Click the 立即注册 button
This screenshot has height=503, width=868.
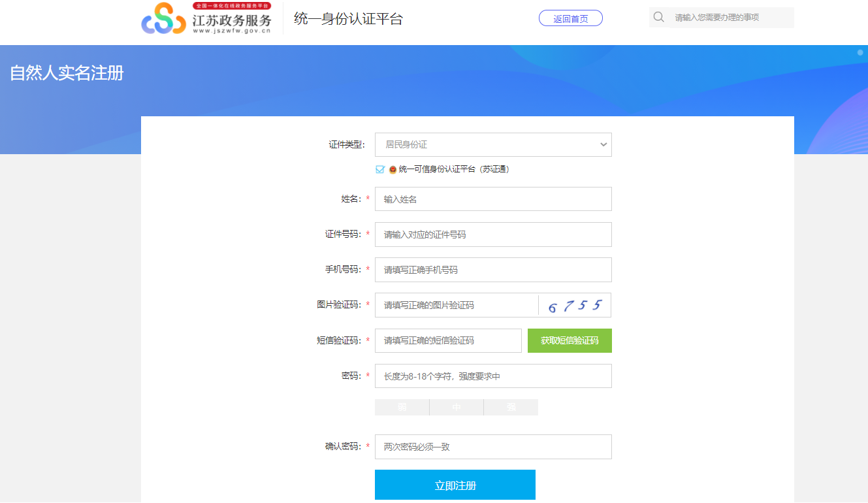click(455, 485)
